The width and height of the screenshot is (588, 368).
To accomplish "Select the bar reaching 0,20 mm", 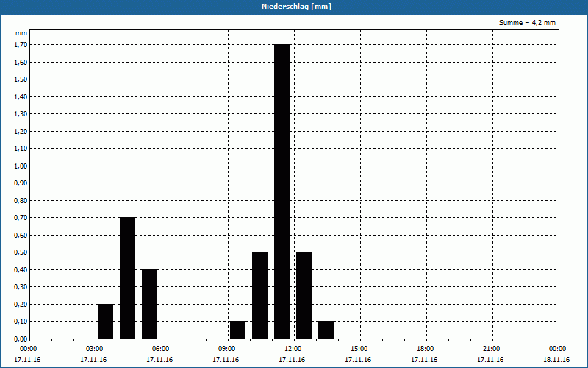I will (x=105, y=322).
